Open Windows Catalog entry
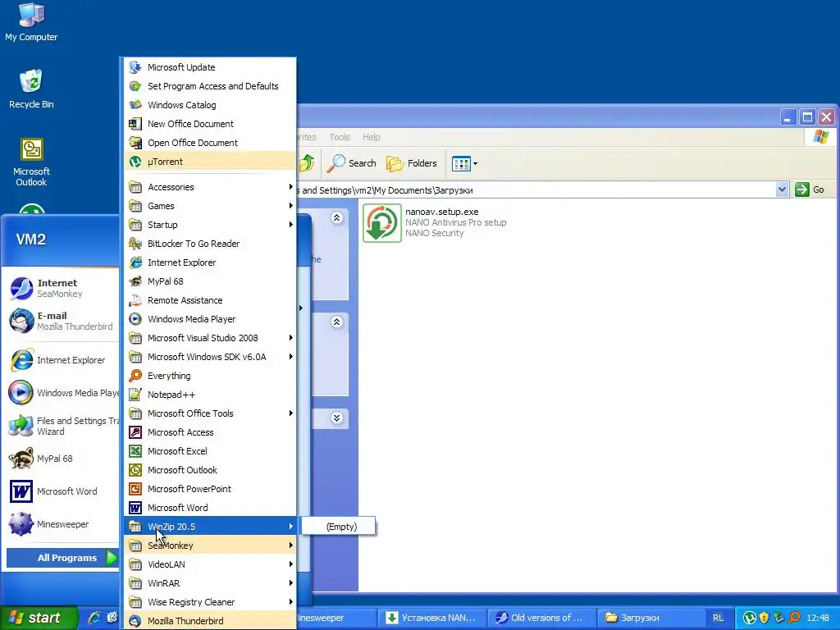This screenshot has width=840, height=630. point(210,105)
